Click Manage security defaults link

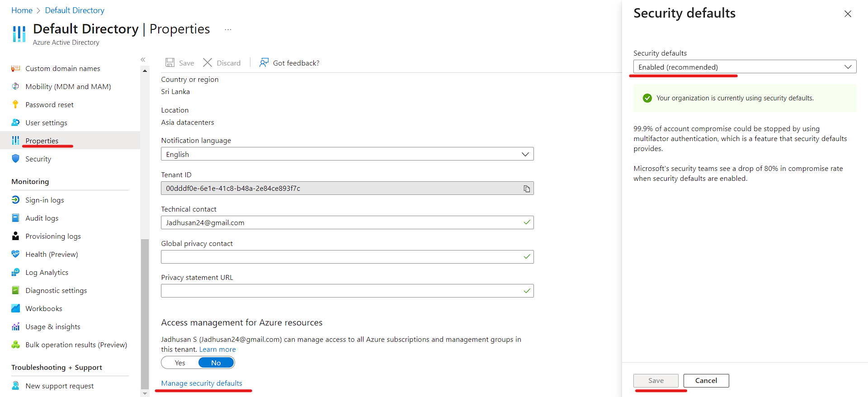(202, 383)
